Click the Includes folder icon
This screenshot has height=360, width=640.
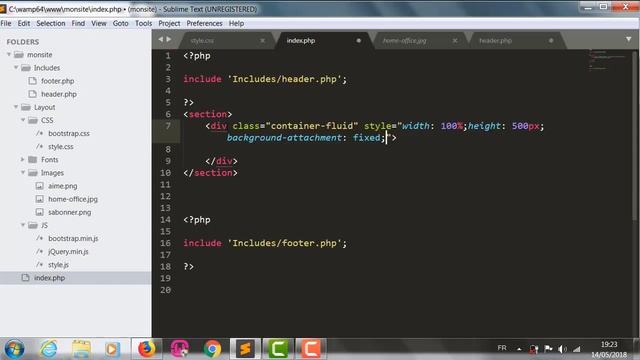click(26, 67)
